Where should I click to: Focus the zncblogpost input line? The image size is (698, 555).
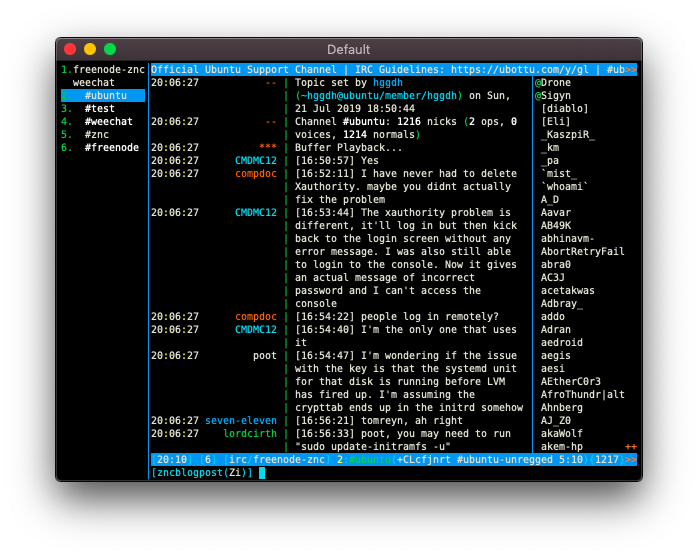tap(394, 472)
